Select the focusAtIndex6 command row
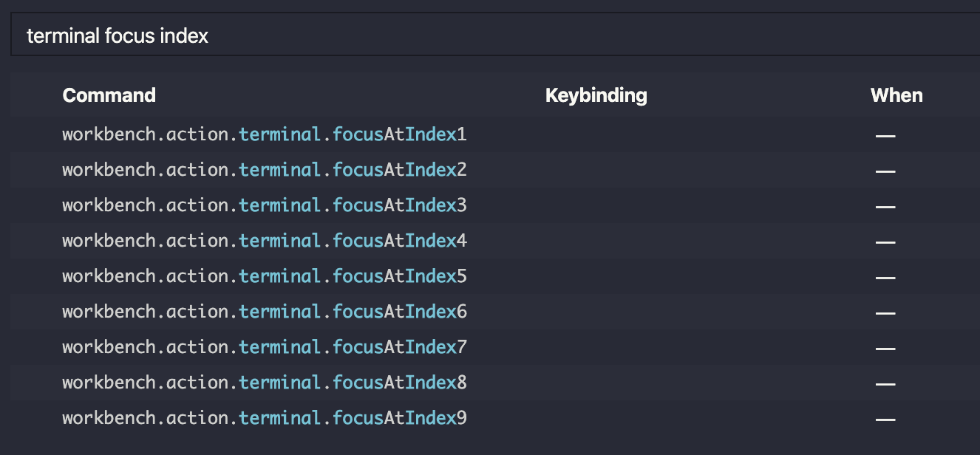This screenshot has height=455, width=980. 264,312
